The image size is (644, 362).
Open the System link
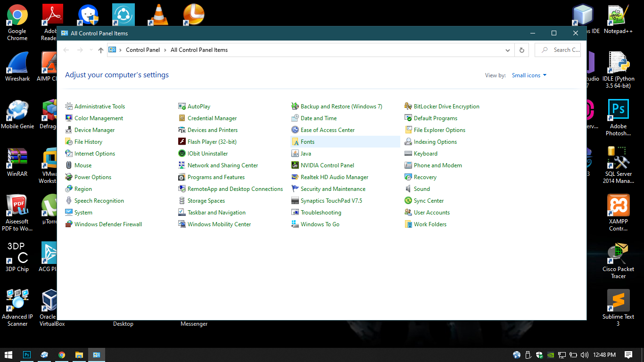[x=83, y=213]
